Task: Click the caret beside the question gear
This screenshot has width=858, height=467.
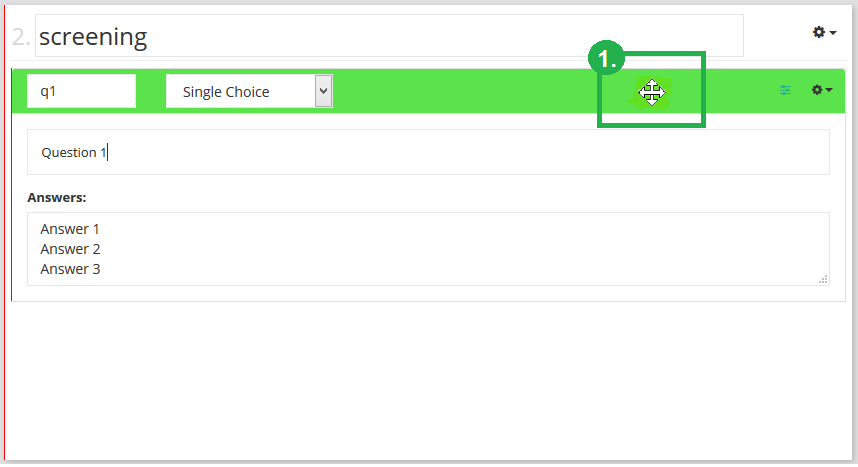Action: pyautogui.click(x=830, y=91)
